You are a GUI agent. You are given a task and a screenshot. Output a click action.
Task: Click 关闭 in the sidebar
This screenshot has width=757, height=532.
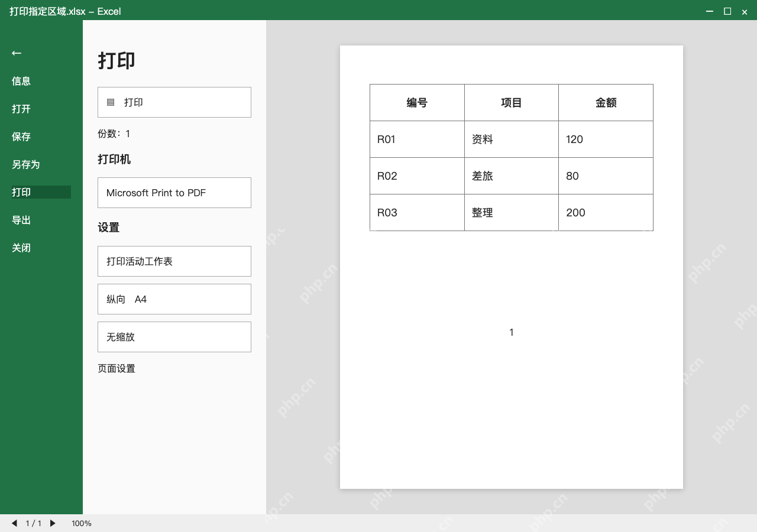pos(21,248)
